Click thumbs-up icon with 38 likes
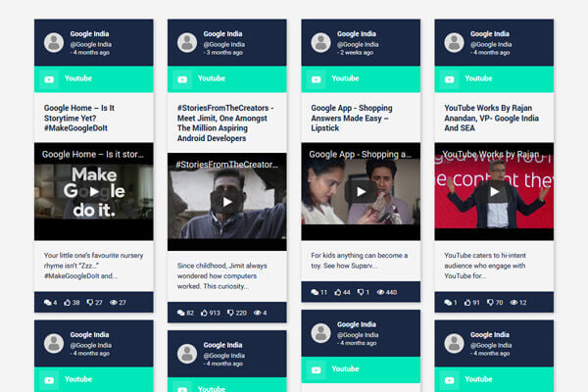The width and height of the screenshot is (588, 392). 67,303
